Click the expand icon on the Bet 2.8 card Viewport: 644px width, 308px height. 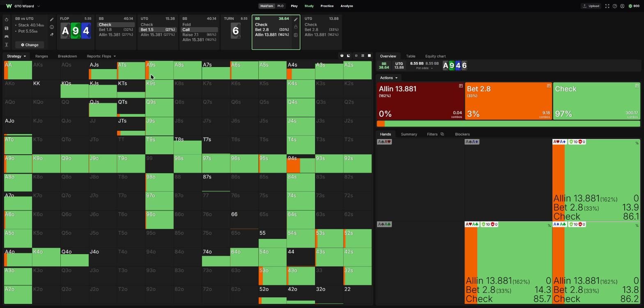tap(549, 86)
